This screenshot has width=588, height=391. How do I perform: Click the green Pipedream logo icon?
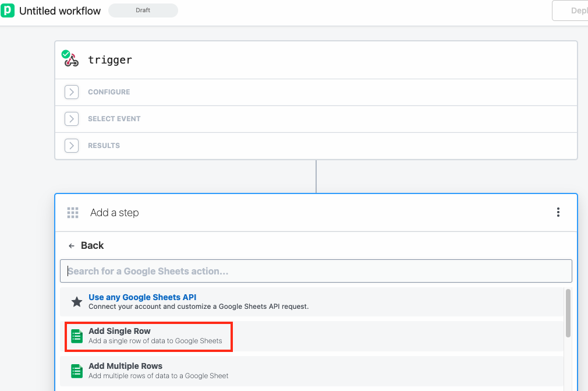[7, 10]
